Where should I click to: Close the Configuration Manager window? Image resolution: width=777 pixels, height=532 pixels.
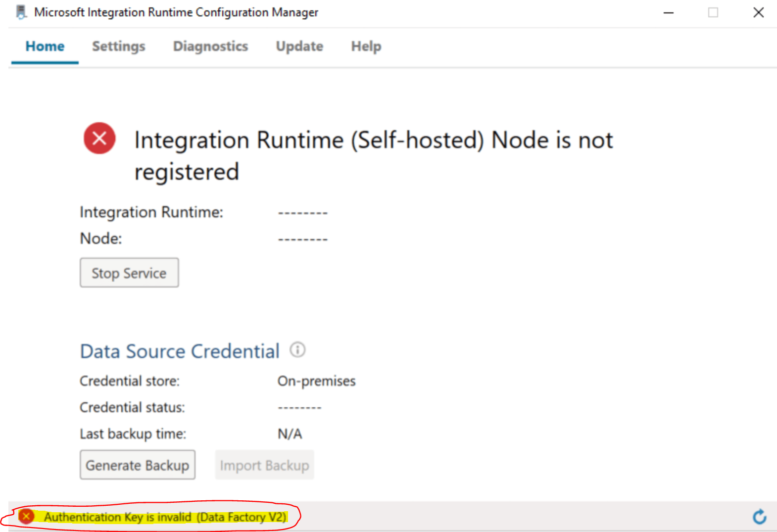coord(758,12)
